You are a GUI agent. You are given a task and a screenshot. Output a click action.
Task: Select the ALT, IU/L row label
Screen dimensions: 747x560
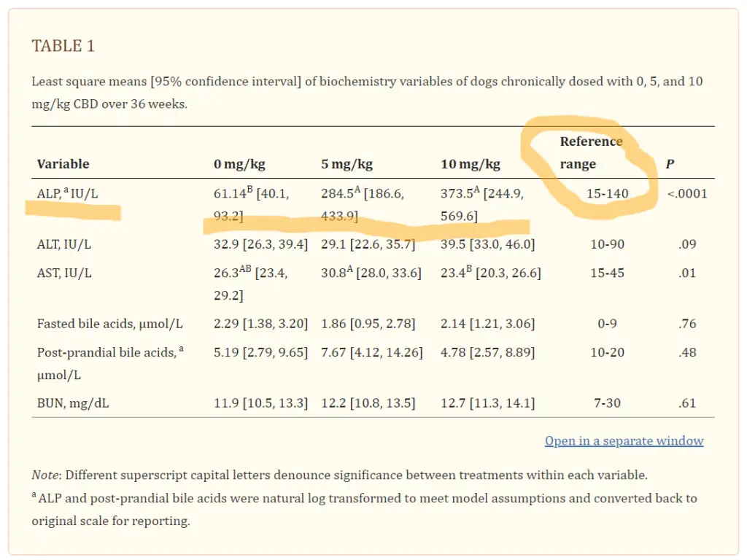tap(64, 244)
